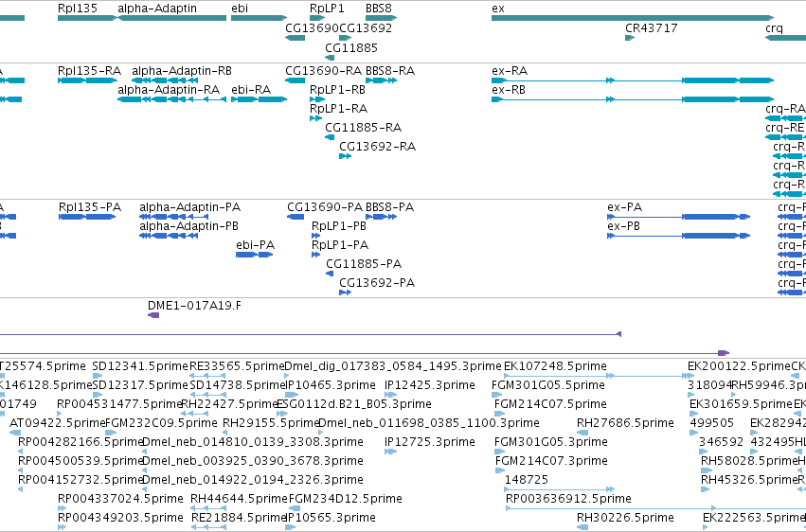Image resolution: width=806 pixels, height=532 pixels.
Task: Open the ebi-RA transcript label
Action: point(251,90)
